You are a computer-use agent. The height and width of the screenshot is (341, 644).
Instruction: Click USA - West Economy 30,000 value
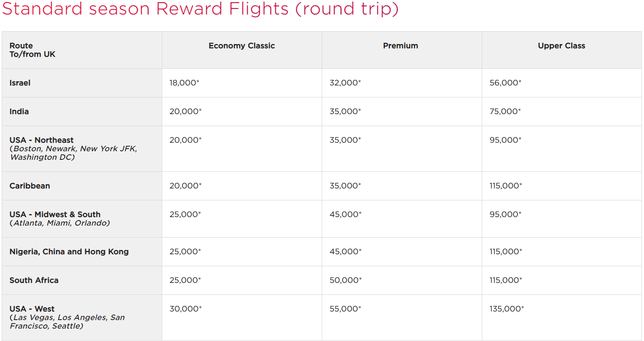pos(186,309)
